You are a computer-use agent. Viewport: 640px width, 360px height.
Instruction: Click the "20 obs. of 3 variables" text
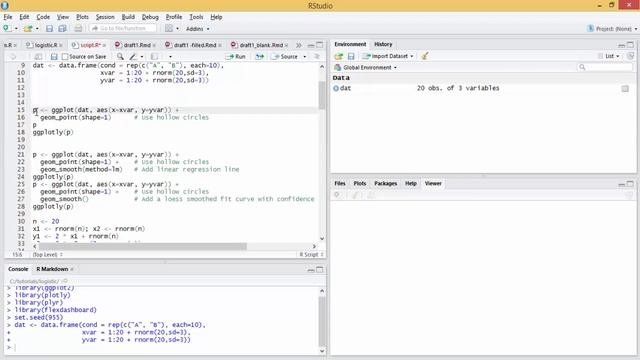(x=458, y=88)
